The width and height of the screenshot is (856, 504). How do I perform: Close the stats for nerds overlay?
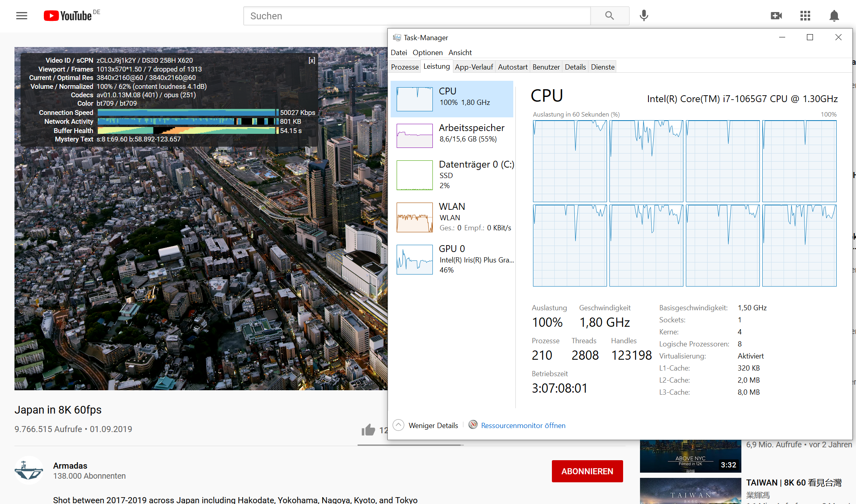pyautogui.click(x=312, y=60)
